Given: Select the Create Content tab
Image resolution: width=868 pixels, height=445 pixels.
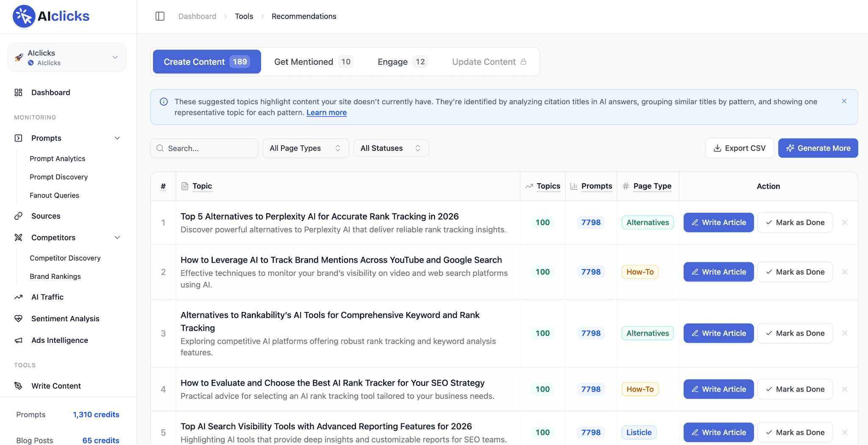Looking at the screenshot, I should (x=207, y=62).
